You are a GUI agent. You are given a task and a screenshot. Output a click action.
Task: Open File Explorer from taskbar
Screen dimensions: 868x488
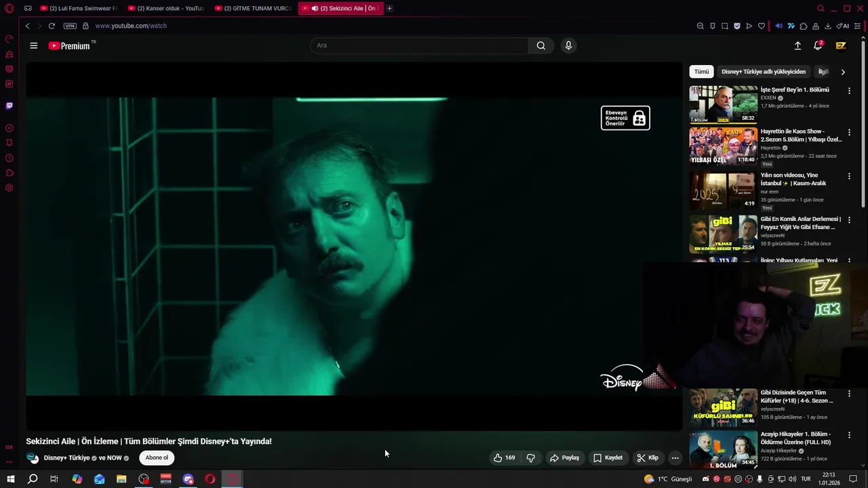click(121, 479)
